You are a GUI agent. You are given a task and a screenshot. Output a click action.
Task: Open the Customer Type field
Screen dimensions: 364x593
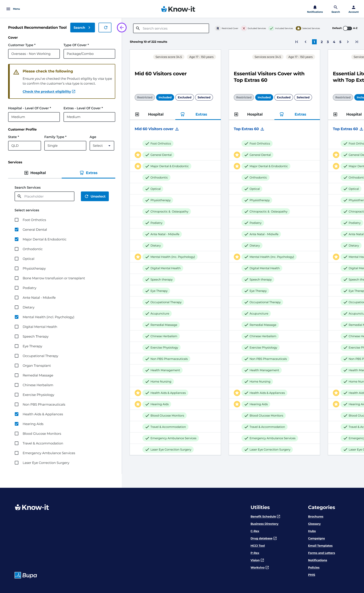tap(34, 54)
